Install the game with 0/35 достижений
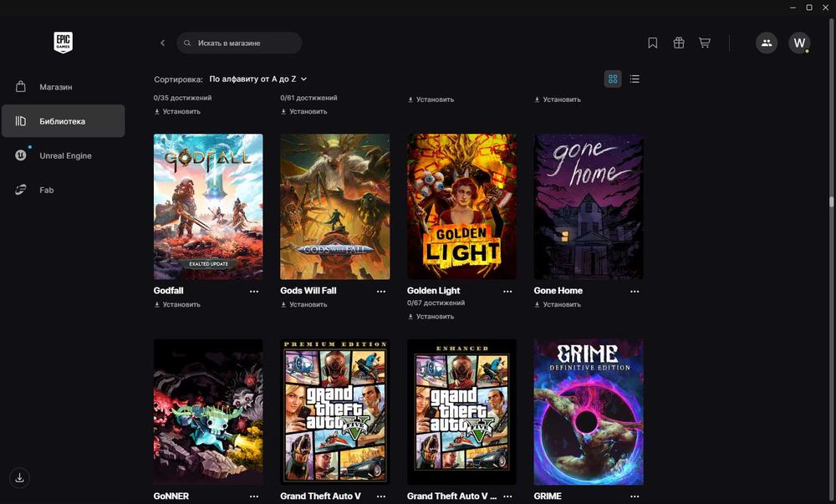Image resolution: width=836 pixels, height=504 pixels. point(177,112)
